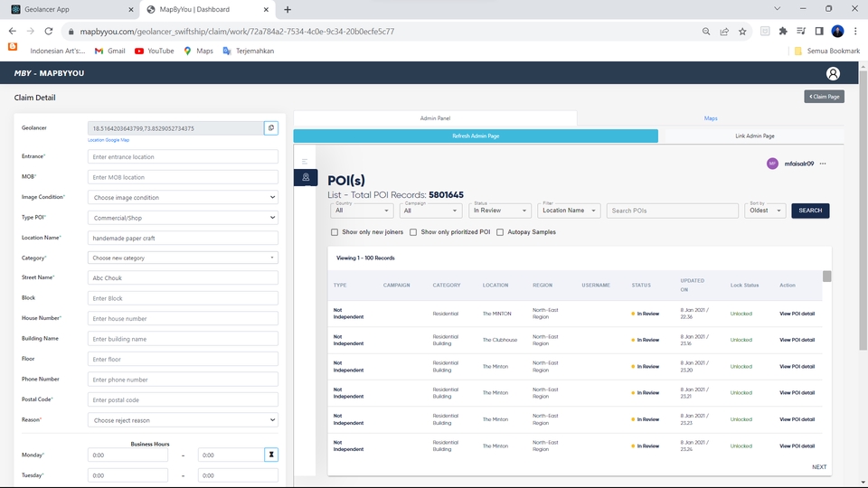Open the Location Google Map link
868x488 pixels.
pyautogui.click(x=108, y=140)
